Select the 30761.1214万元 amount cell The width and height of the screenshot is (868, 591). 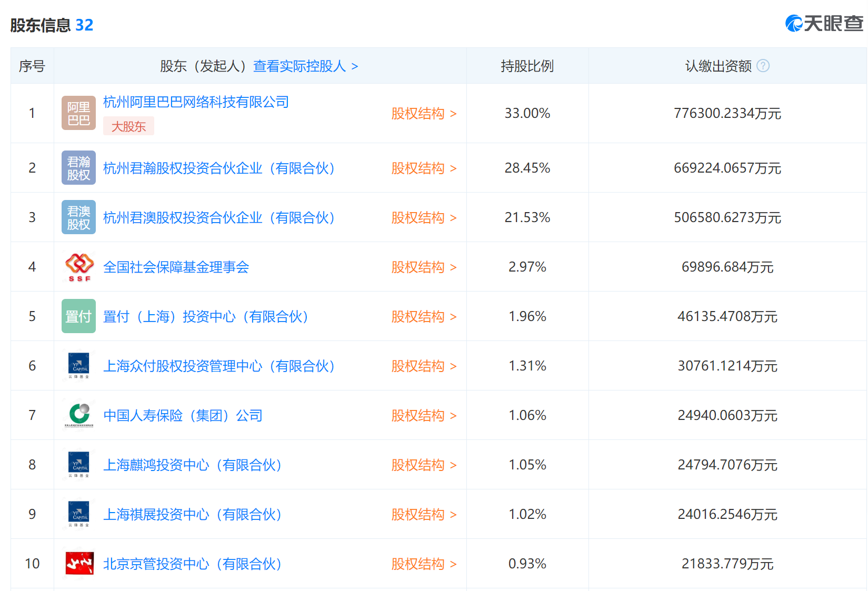727,366
